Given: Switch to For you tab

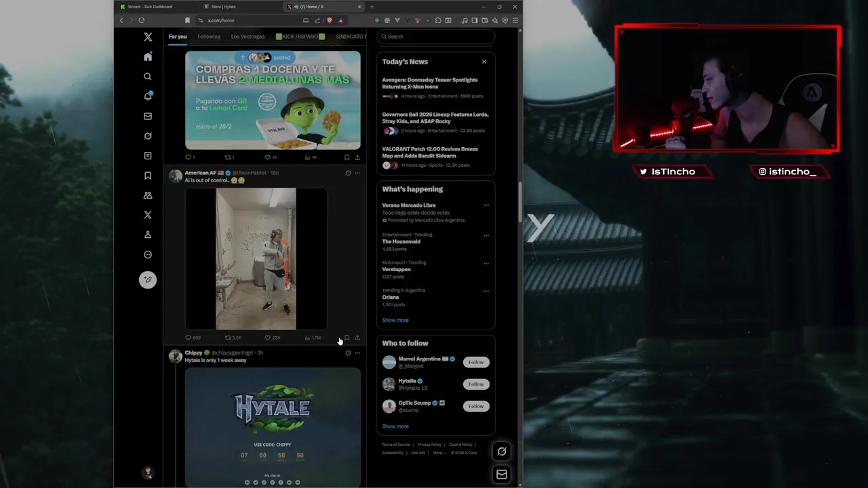Looking at the screenshot, I should coord(178,37).
